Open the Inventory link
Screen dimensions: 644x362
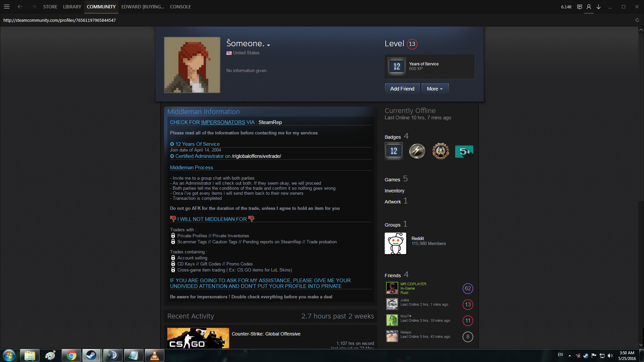click(x=394, y=191)
